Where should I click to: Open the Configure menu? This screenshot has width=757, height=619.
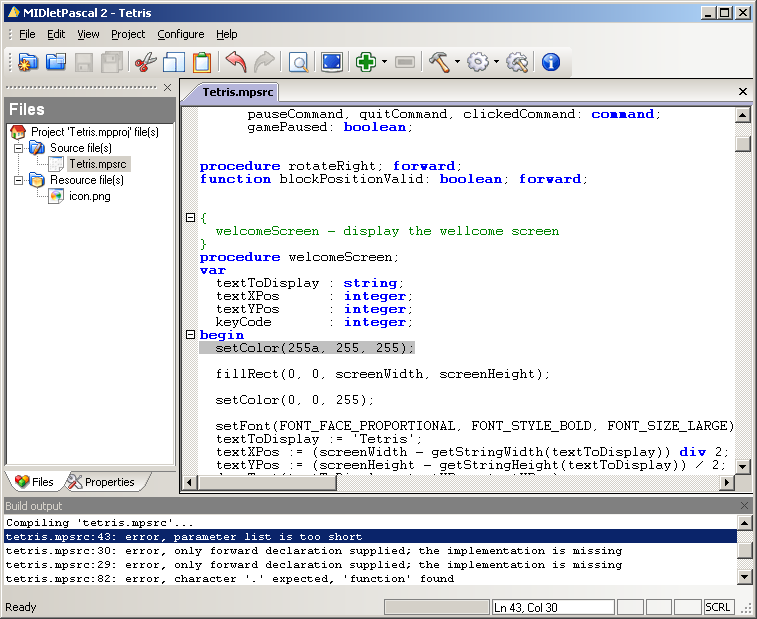[x=180, y=34]
